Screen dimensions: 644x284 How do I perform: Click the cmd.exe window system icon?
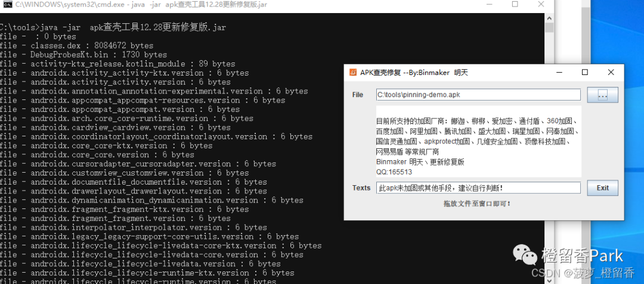pos(6,5)
